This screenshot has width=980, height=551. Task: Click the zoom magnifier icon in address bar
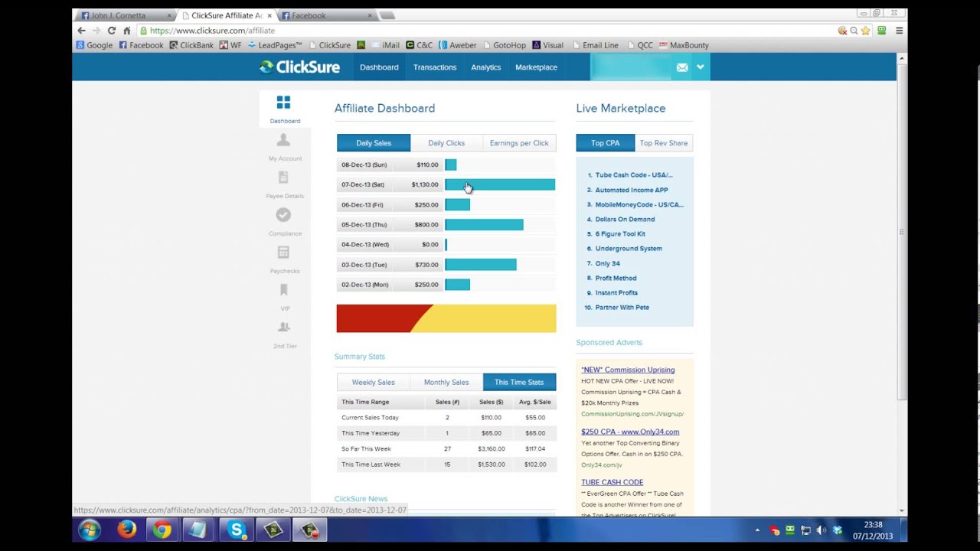(x=854, y=31)
